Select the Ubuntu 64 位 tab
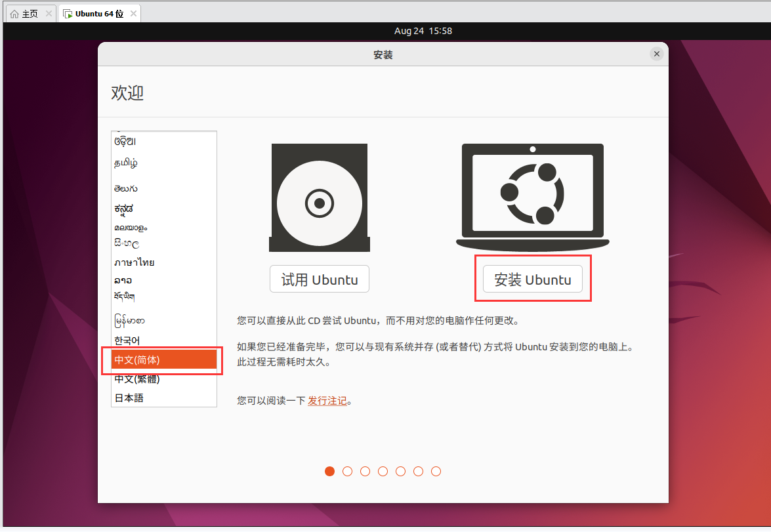The height and width of the screenshot is (532, 771). click(99, 14)
